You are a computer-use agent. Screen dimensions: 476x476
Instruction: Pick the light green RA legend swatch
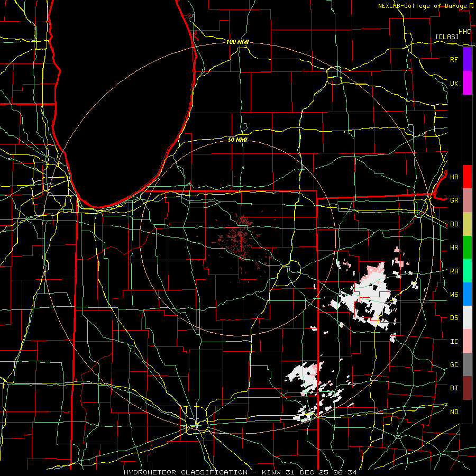(x=467, y=271)
